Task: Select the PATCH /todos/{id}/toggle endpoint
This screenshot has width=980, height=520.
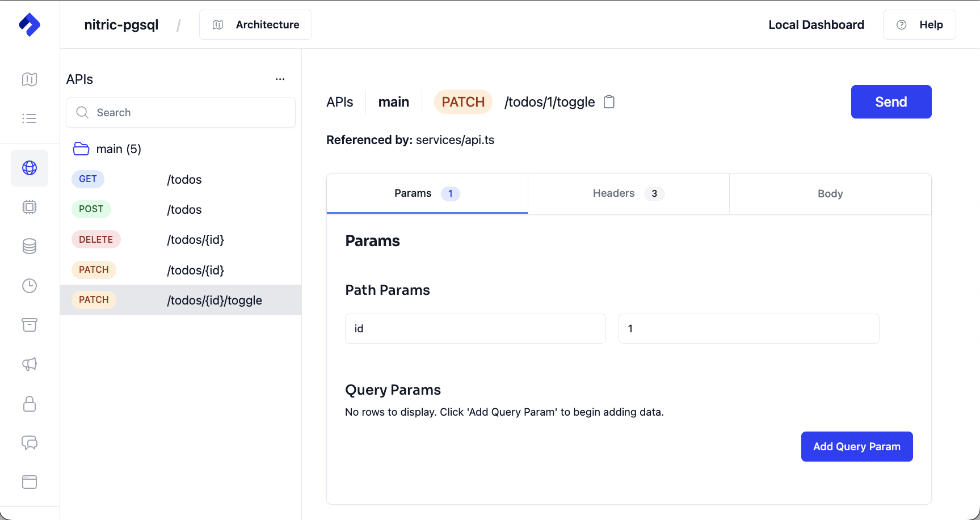Action: (x=180, y=300)
